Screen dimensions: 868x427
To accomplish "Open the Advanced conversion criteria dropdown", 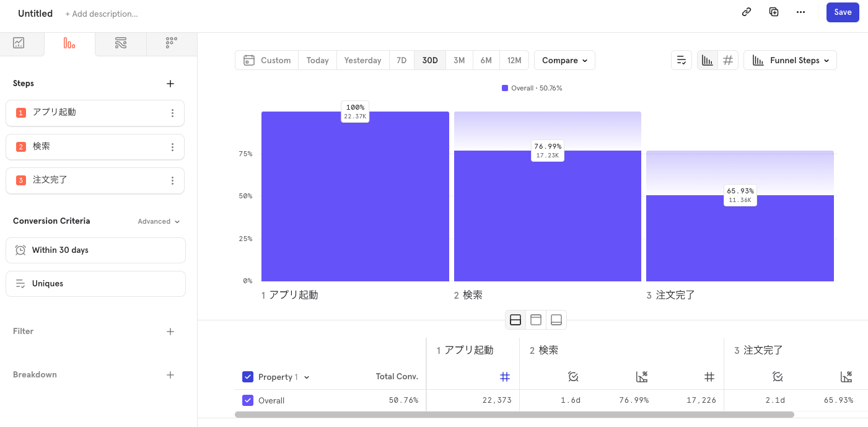I will coord(159,221).
